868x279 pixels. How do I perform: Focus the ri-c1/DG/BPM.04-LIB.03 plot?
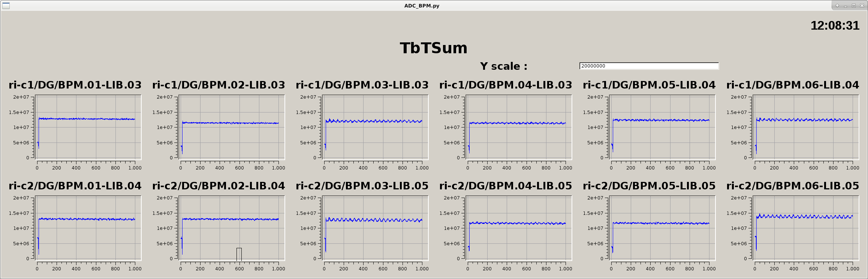[x=519, y=127]
